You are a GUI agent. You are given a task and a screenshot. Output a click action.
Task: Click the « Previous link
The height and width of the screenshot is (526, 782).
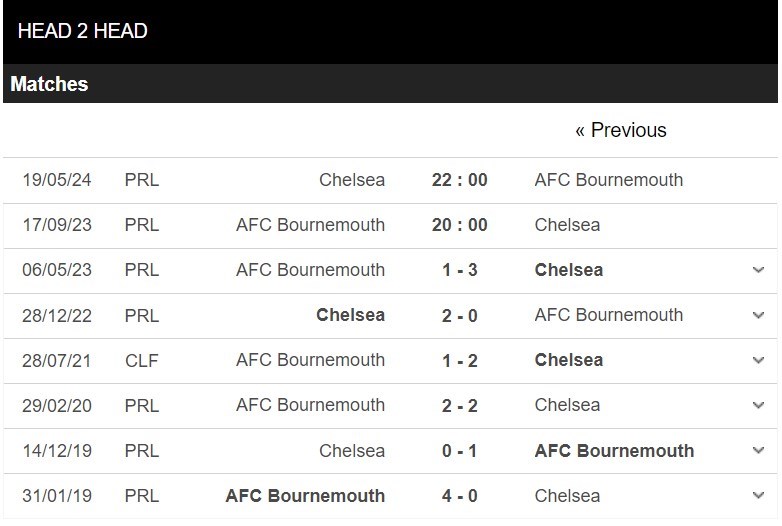tap(620, 130)
